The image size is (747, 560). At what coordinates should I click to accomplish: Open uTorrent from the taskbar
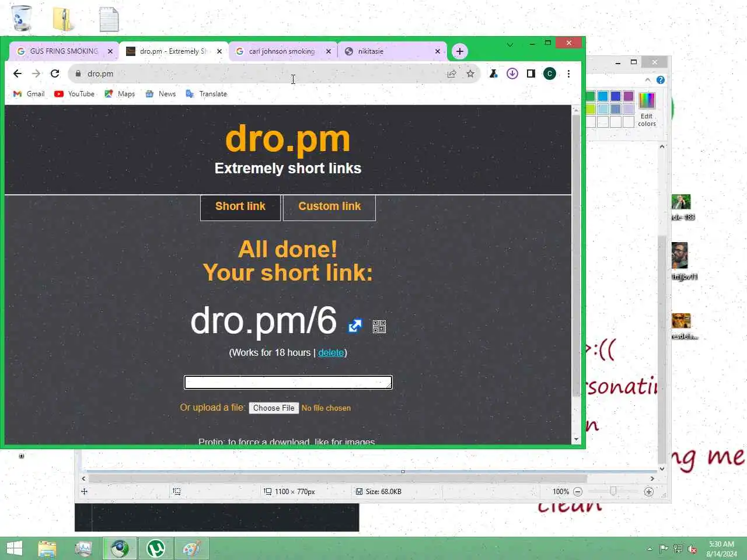[156, 548]
